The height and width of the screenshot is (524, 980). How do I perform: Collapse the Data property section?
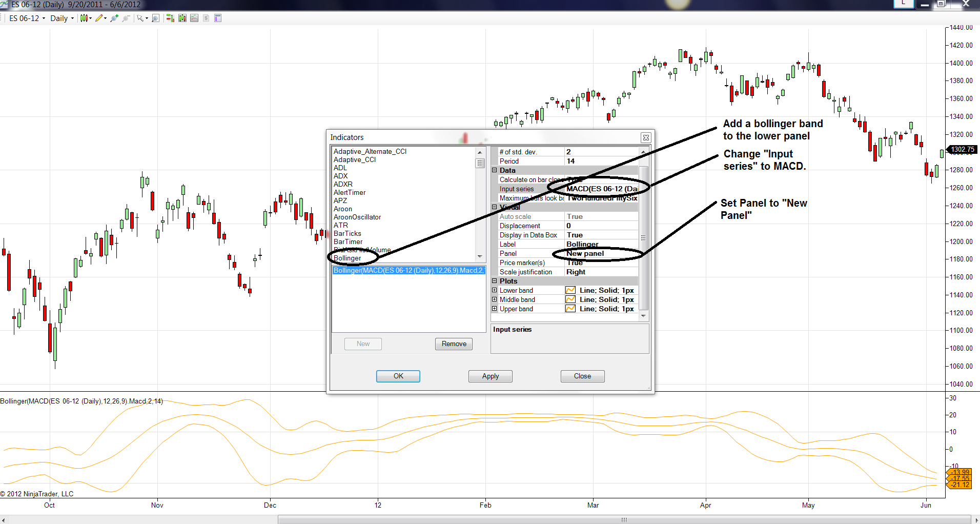click(495, 170)
